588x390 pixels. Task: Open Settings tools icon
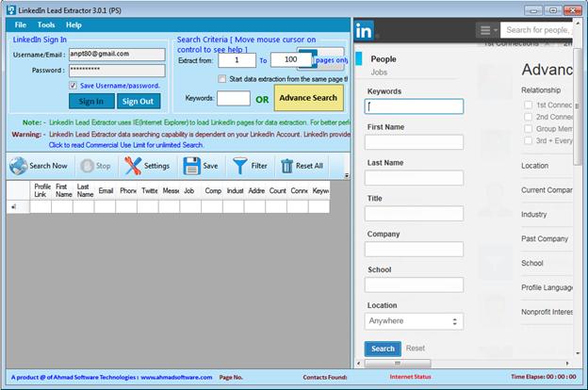[133, 166]
